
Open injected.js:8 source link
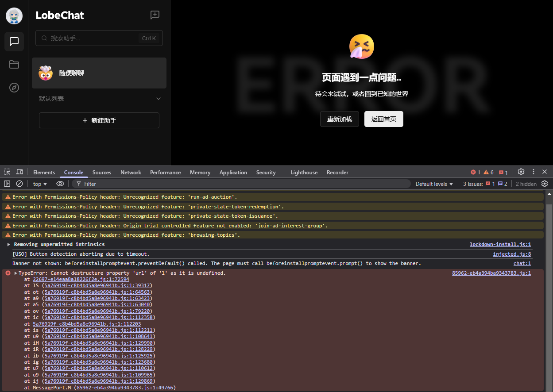click(512, 254)
